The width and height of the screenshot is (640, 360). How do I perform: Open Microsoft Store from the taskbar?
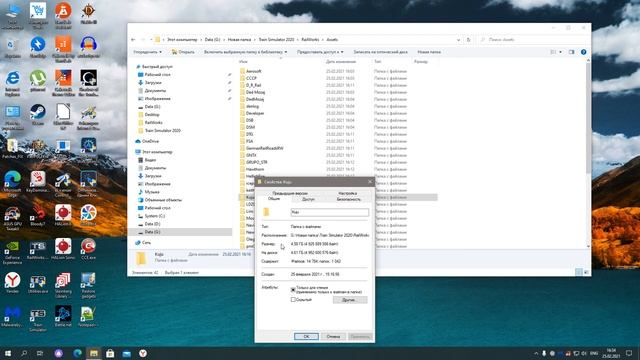110,353
